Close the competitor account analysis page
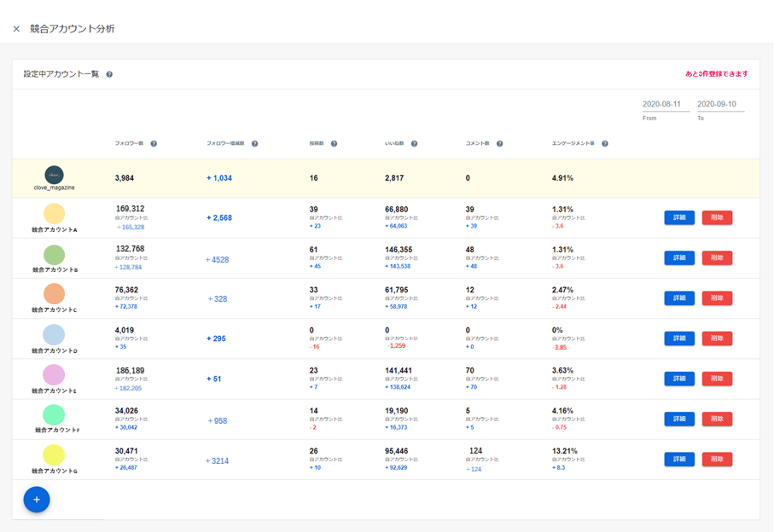The height and width of the screenshot is (532, 774). tap(16, 29)
